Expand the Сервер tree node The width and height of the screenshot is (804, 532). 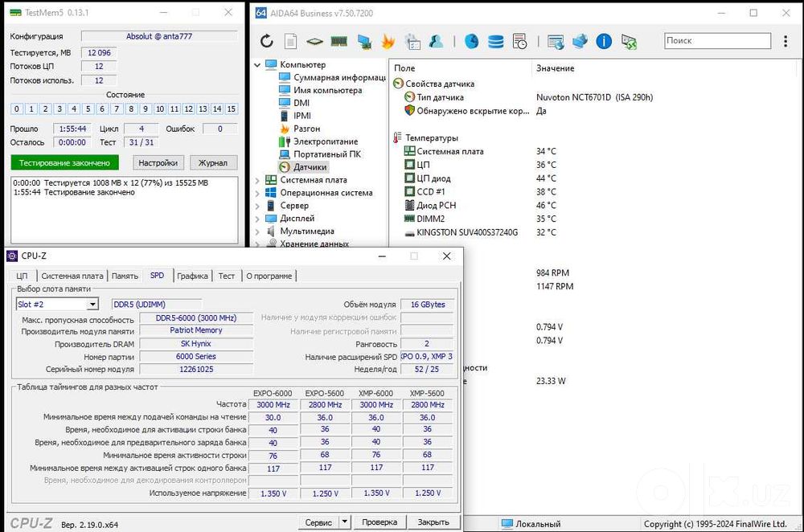[257, 206]
